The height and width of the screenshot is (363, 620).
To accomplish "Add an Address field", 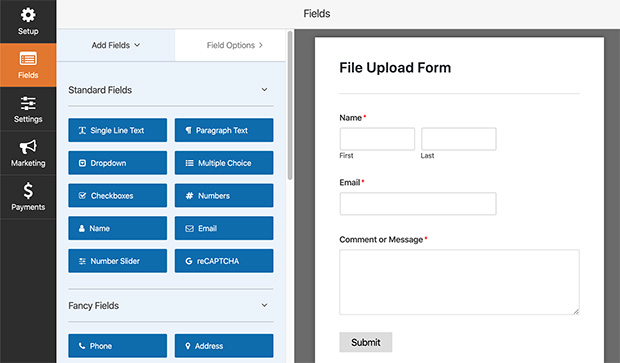I will click(224, 346).
